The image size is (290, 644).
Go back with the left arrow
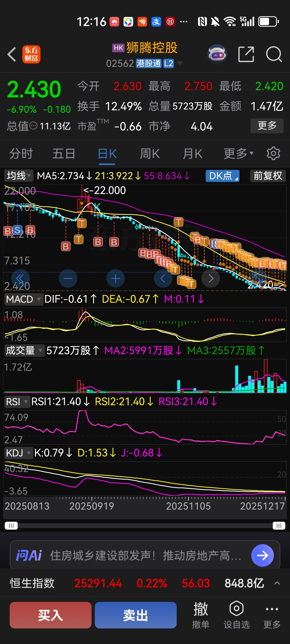click(x=12, y=54)
